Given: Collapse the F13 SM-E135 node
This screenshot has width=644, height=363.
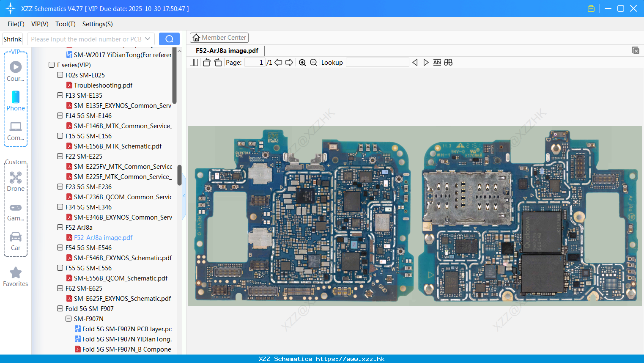Looking at the screenshot, I should (x=60, y=96).
